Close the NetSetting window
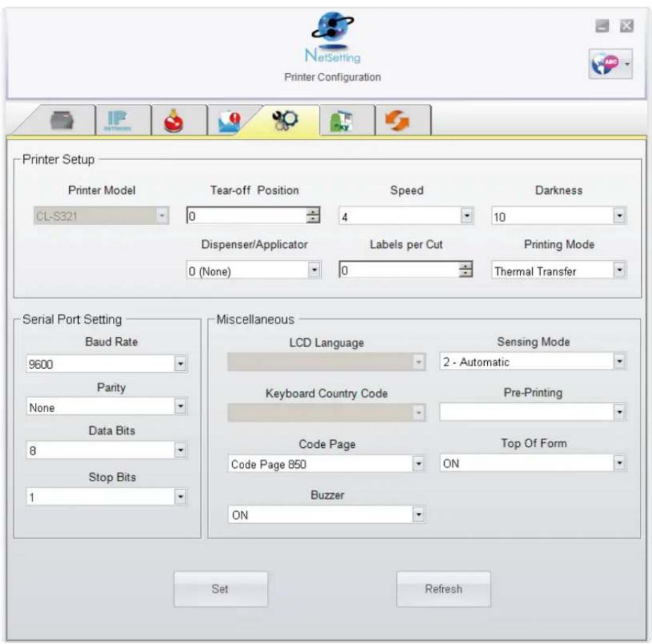This screenshot has height=644, width=652. click(x=627, y=26)
